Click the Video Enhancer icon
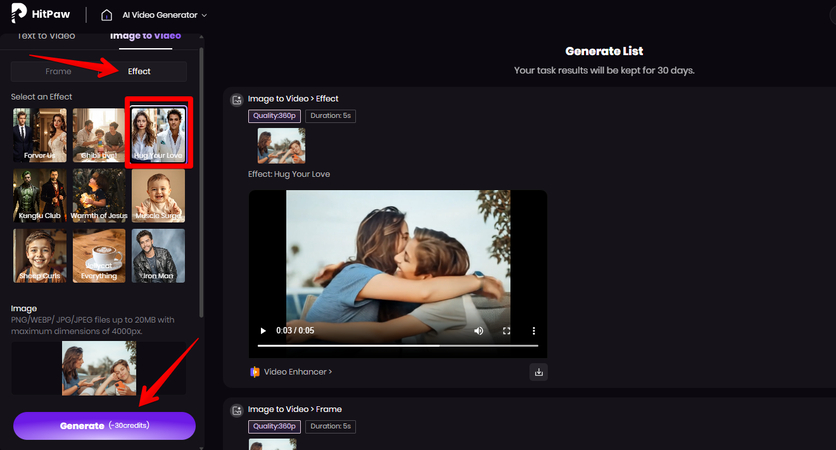This screenshot has width=836, height=450. coord(255,372)
